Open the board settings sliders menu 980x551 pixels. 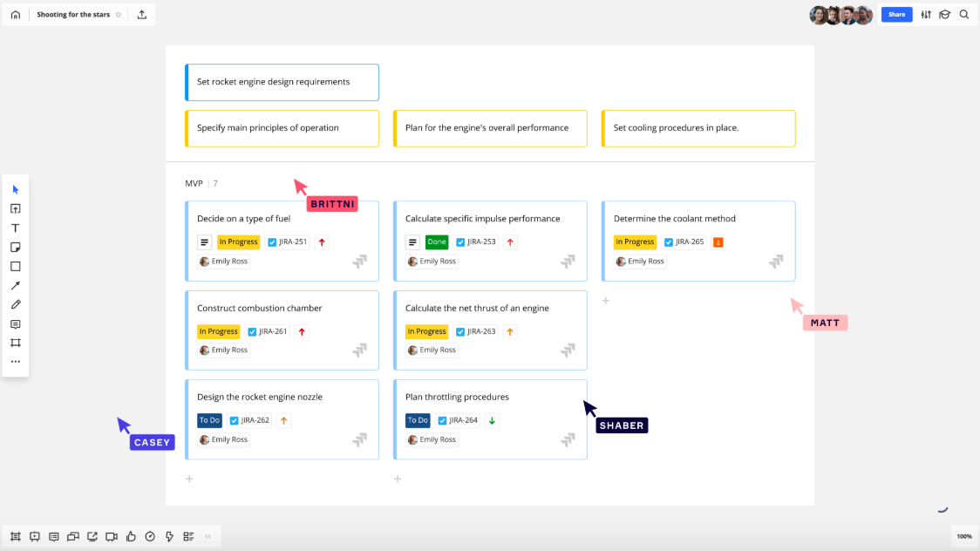click(926, 15)
